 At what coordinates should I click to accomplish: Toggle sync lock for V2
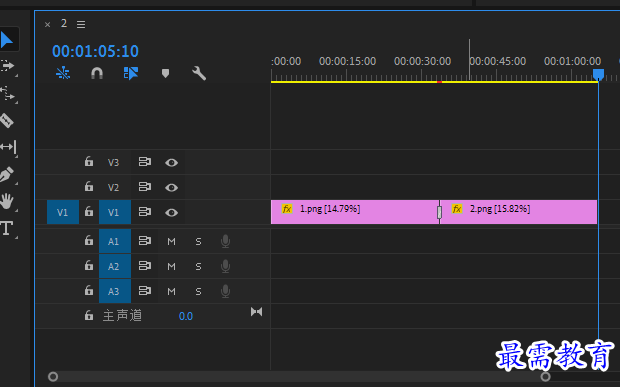[144, 187]
